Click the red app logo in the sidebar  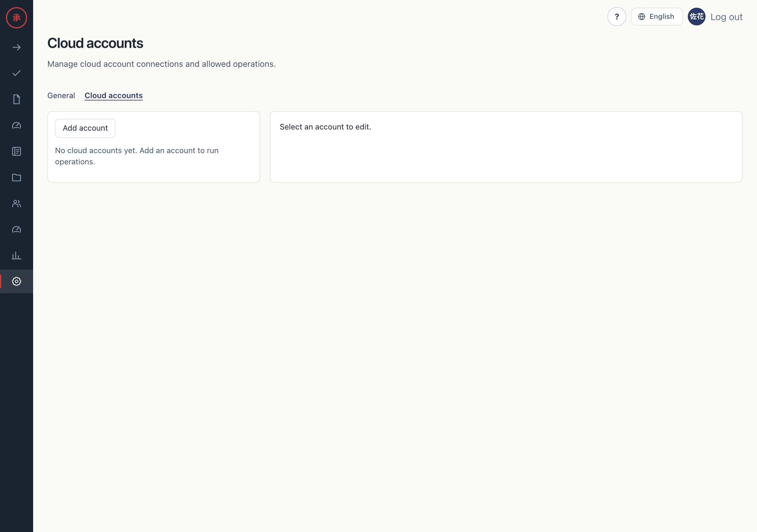pos(17,17)
